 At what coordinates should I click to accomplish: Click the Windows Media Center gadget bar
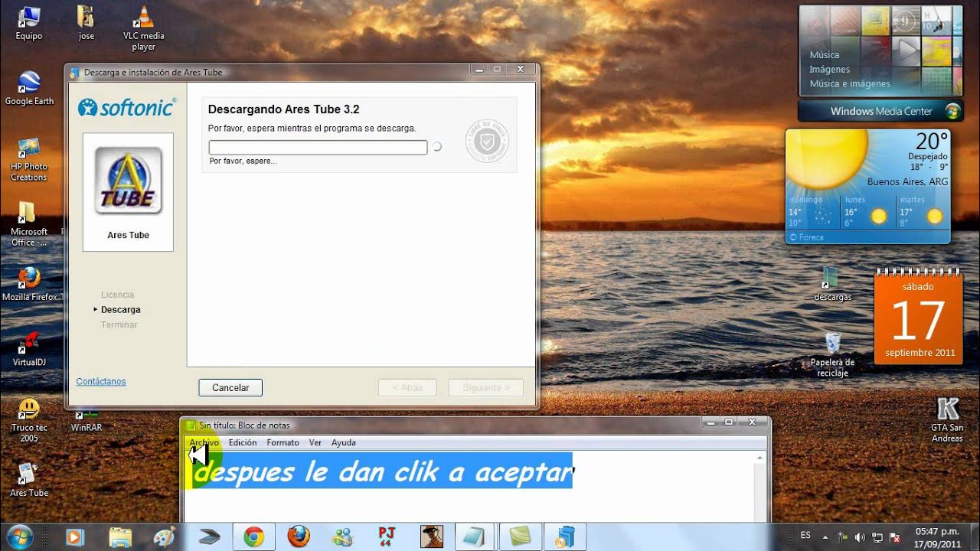click(x=880, y=111)
